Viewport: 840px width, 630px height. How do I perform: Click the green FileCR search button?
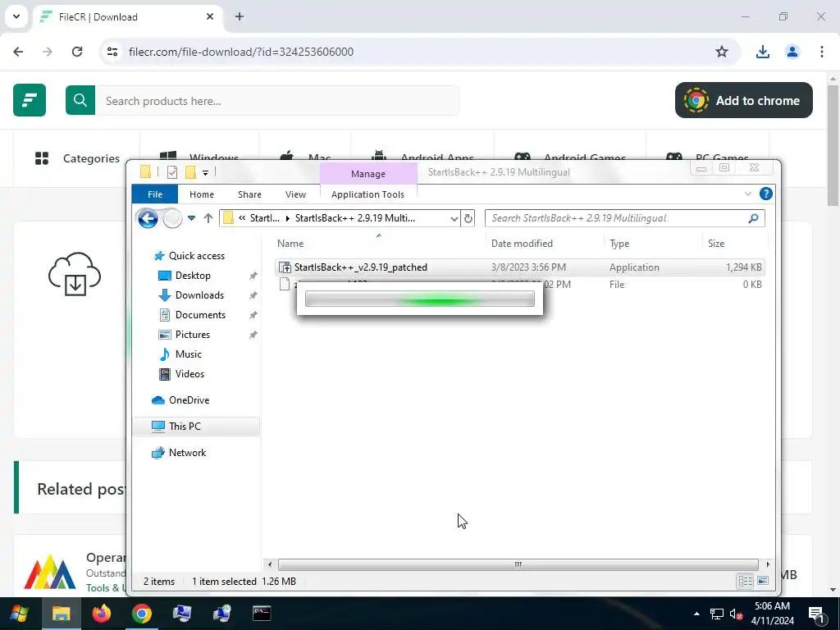click(80, 100)
